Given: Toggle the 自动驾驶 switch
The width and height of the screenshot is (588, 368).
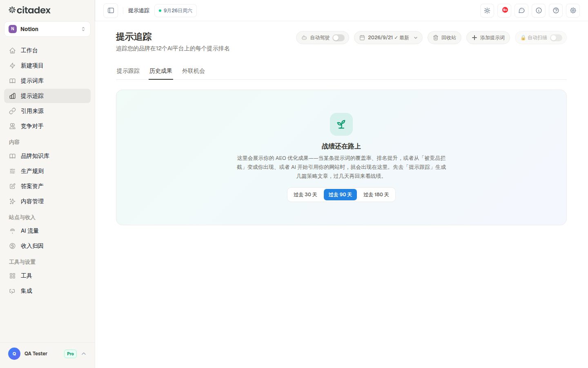Looking at the screenshot, I should (338, 38).
